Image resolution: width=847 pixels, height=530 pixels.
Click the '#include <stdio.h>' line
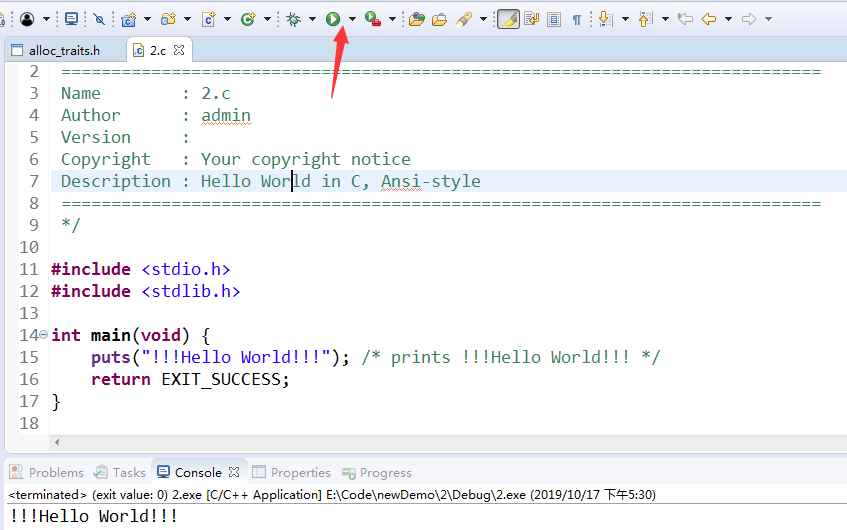(x=140, y=269)
